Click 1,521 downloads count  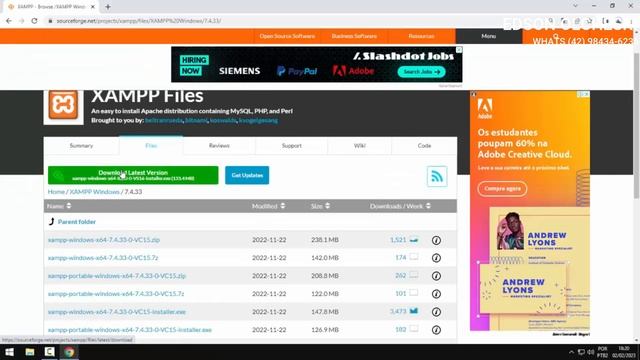[398, 240]
